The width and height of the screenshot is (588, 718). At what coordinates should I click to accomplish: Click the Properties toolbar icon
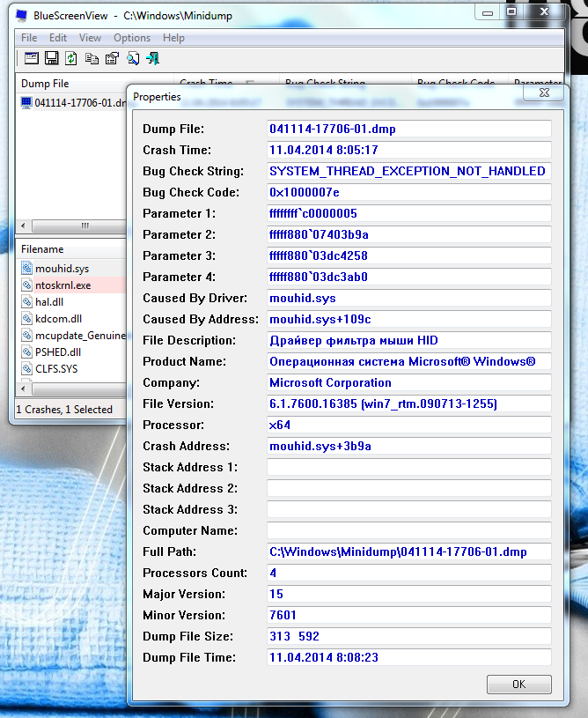tap(112, 59)
